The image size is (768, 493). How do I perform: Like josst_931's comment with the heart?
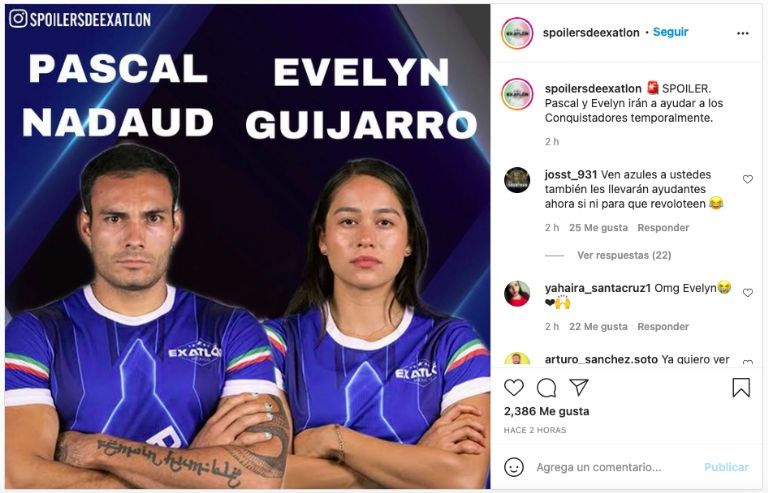point(747,179)
